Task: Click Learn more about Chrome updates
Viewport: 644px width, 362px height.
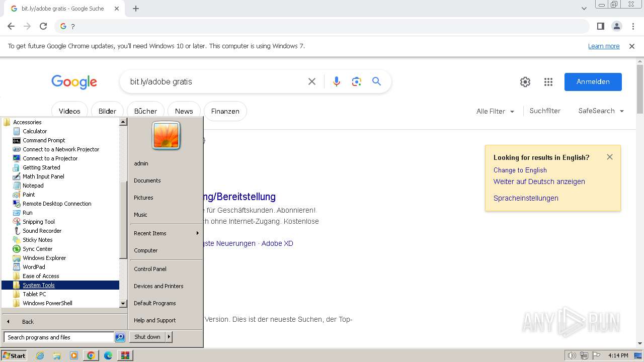Action: (604, 46)
